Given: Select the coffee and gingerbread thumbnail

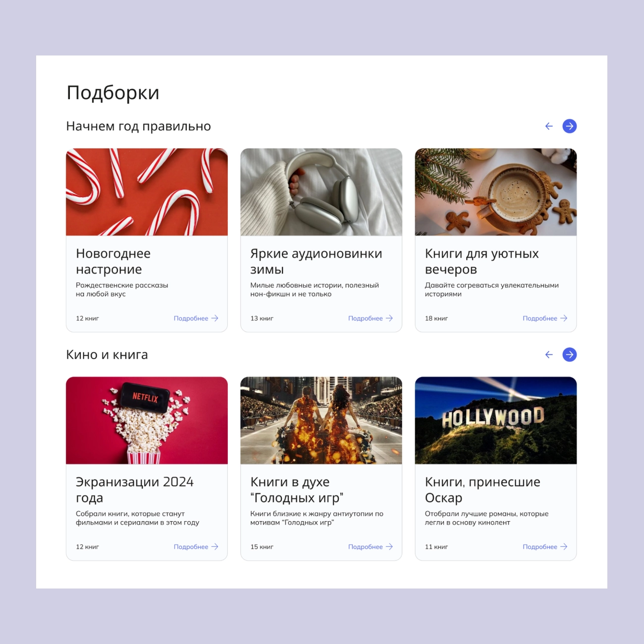Looking at the screenshot, I should (496, 192).
